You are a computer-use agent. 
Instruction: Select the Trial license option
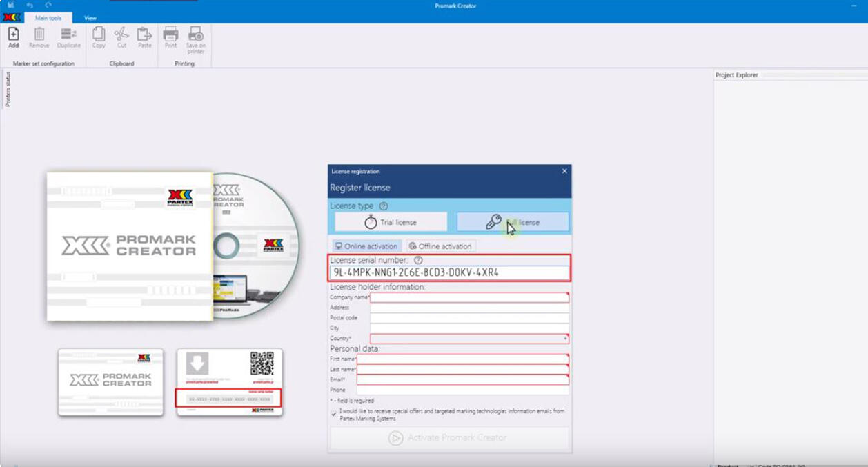391,222
